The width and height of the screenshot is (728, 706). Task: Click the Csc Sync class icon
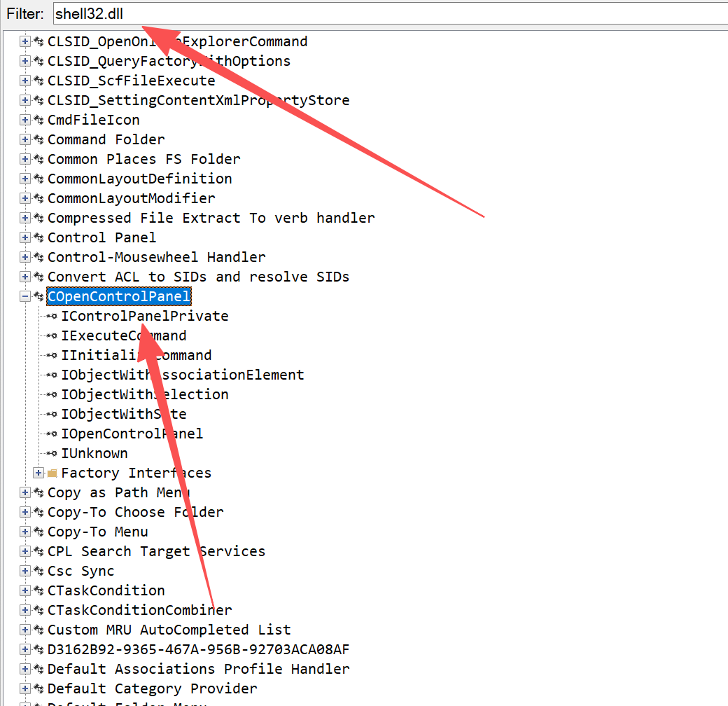[38, 571]
